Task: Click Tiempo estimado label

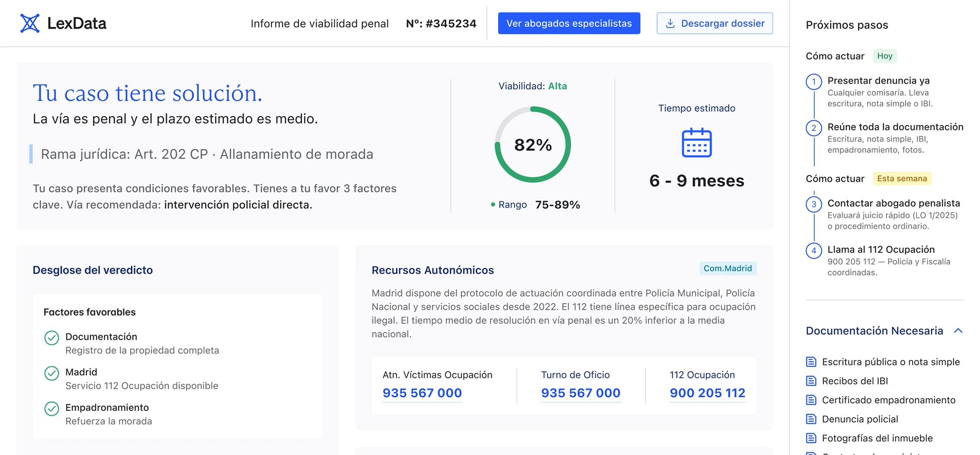Action: point(697,108)
